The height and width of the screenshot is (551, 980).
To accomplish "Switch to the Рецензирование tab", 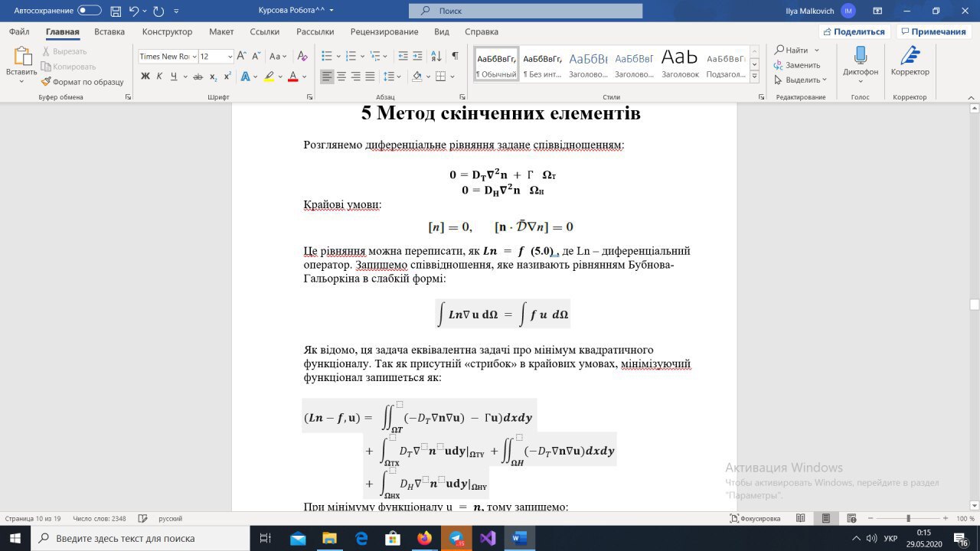I will tap(384, 31).
